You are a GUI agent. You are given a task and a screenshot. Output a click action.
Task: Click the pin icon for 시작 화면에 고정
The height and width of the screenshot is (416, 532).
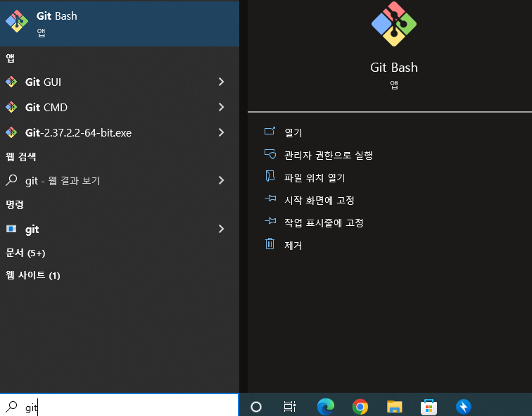(270, 198)
